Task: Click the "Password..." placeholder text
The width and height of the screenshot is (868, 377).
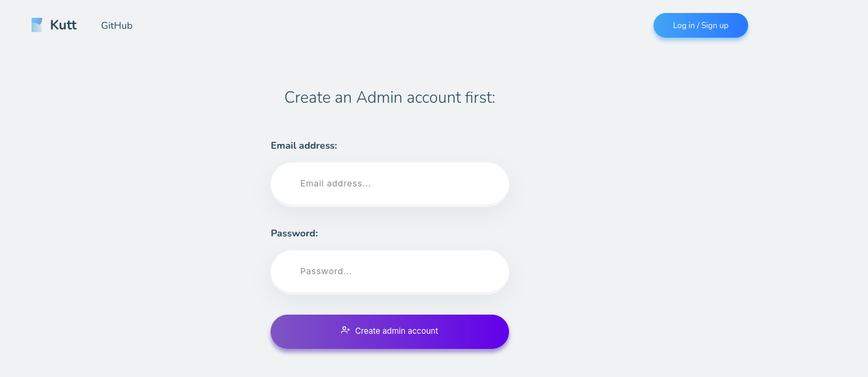Action: pyautogui.click(x=326, y=271)
